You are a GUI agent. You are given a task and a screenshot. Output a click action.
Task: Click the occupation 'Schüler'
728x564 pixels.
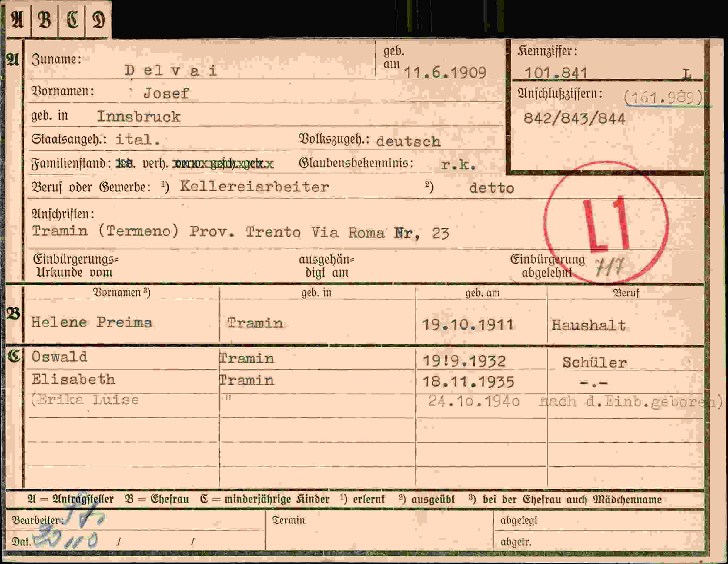[x=595, y=363]
